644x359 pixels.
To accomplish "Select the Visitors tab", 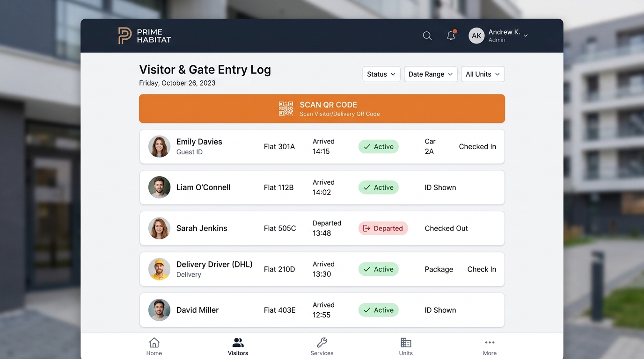I will pyautogui.click(x=238, y=346).
